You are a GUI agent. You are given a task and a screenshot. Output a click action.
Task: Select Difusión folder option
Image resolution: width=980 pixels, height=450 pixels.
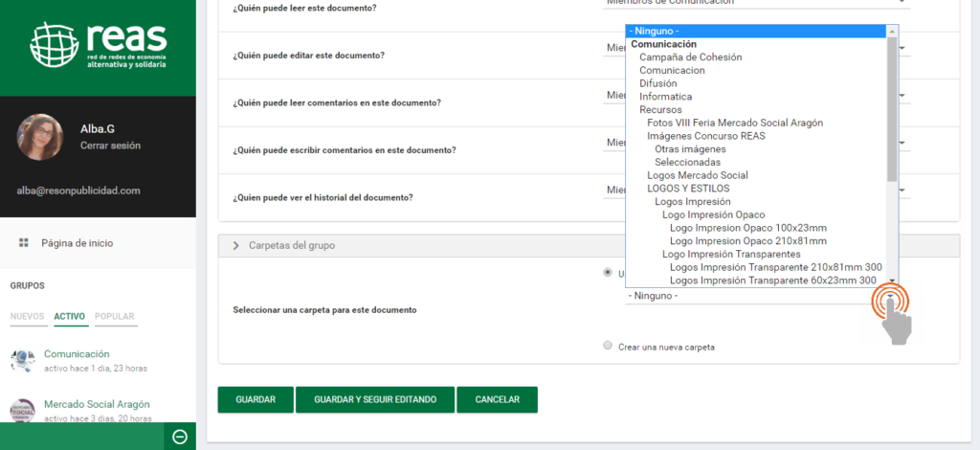tap(657, 83)
